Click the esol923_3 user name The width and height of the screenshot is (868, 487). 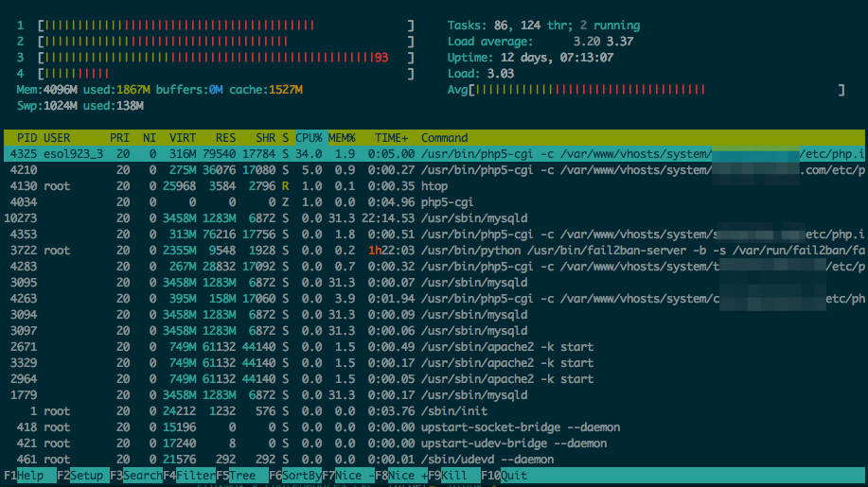pos(73,154)
